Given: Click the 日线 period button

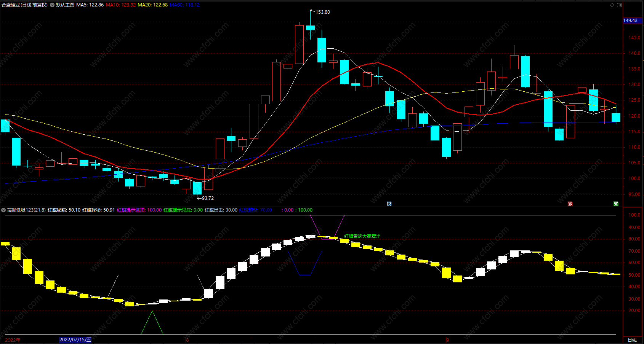Looking at the screenshot, I should pos(632,340).
